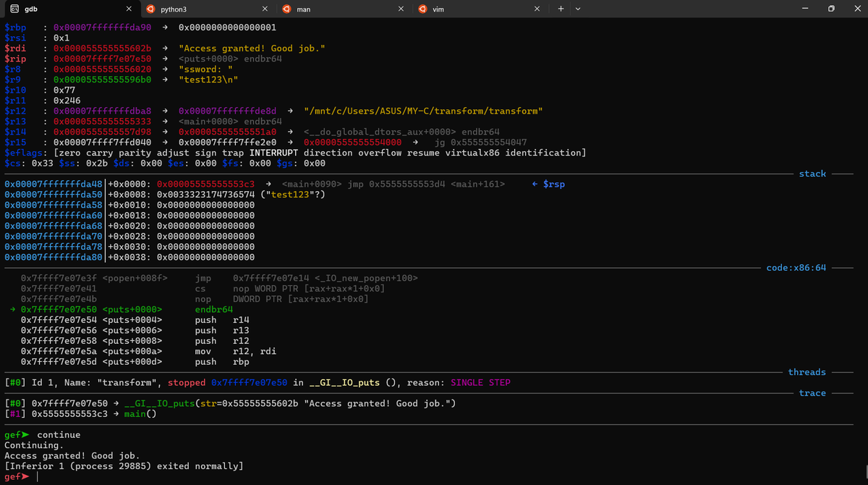
Task: Click the jmp _IO_new_popen+100 instruction
Action: point(307,278)
